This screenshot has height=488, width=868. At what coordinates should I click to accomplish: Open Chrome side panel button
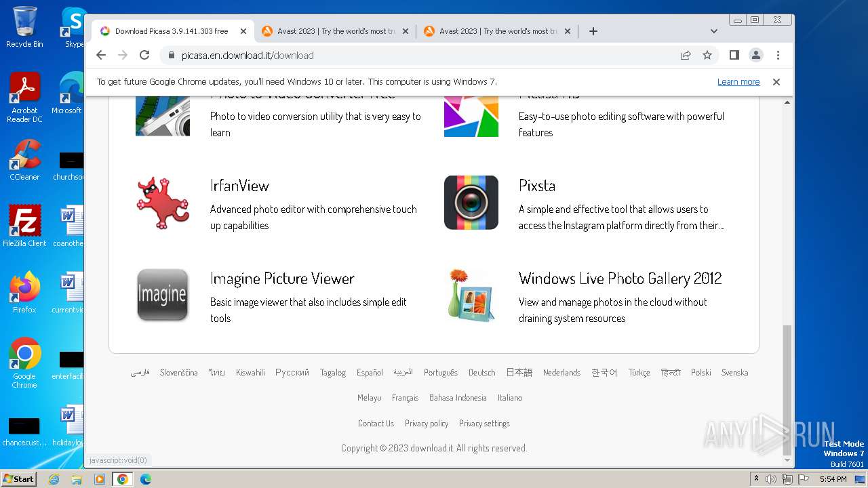(x=734, y=55)
